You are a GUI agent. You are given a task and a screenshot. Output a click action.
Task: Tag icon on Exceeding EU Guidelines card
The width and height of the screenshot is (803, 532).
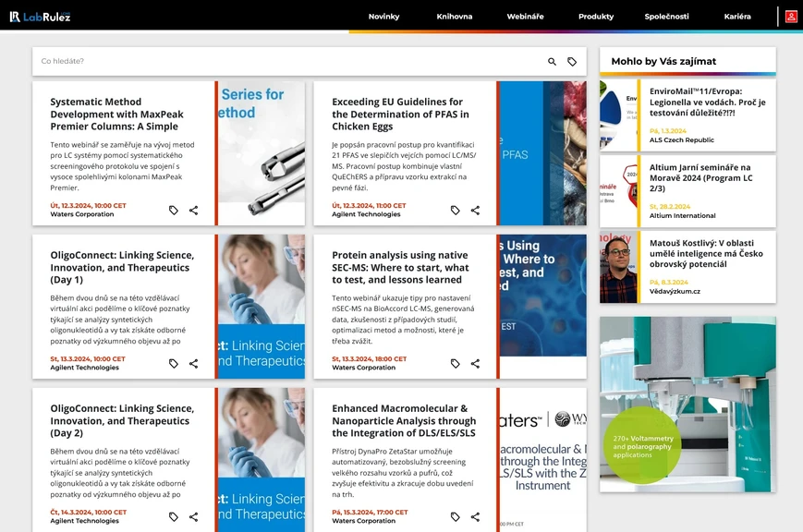(x=456, y=210)
